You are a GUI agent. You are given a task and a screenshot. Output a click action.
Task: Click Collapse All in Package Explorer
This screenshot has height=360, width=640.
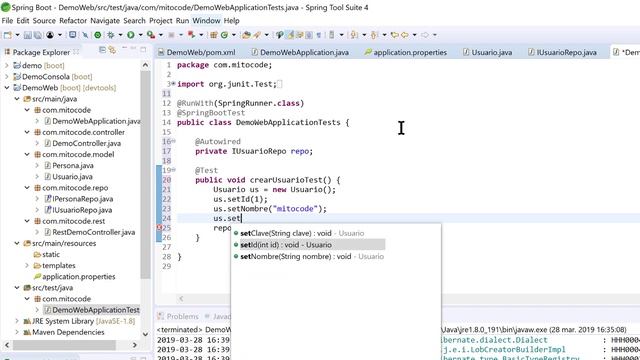pyautogui.click(x=102, y=50)
